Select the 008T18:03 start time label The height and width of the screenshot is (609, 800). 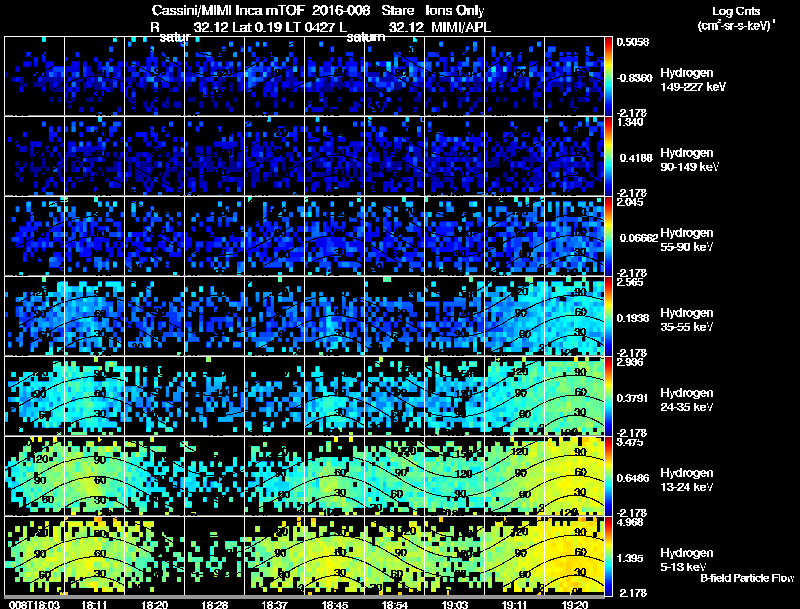tap(27, 604)
